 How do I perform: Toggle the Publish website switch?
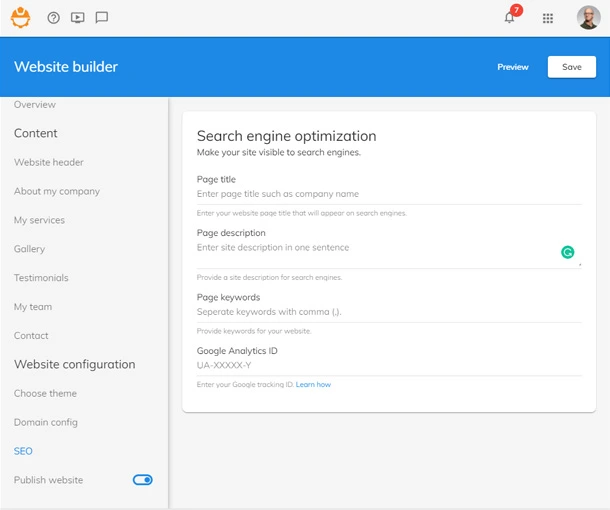coord(142,480)
